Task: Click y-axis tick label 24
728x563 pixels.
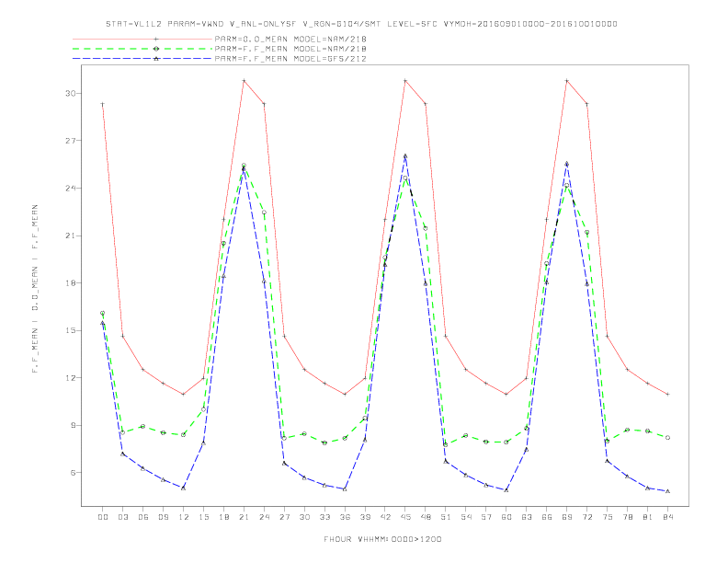Action: [70, 189]
